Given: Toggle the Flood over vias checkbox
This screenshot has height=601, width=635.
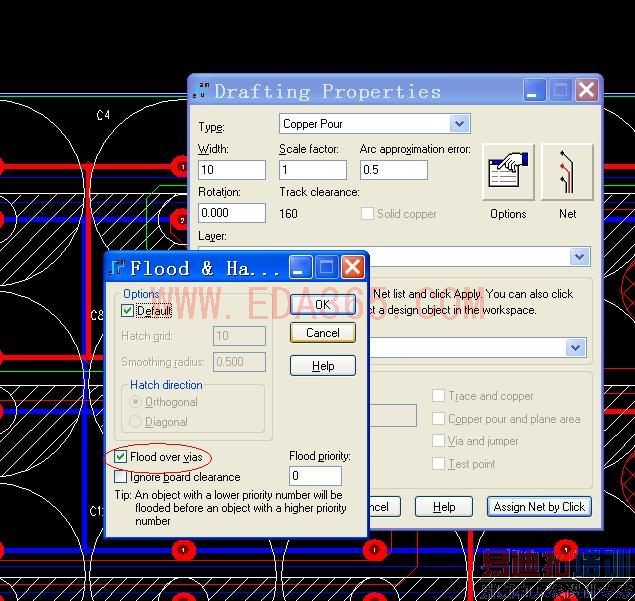Looking at the screenshot, I should [x=120, y=456].
